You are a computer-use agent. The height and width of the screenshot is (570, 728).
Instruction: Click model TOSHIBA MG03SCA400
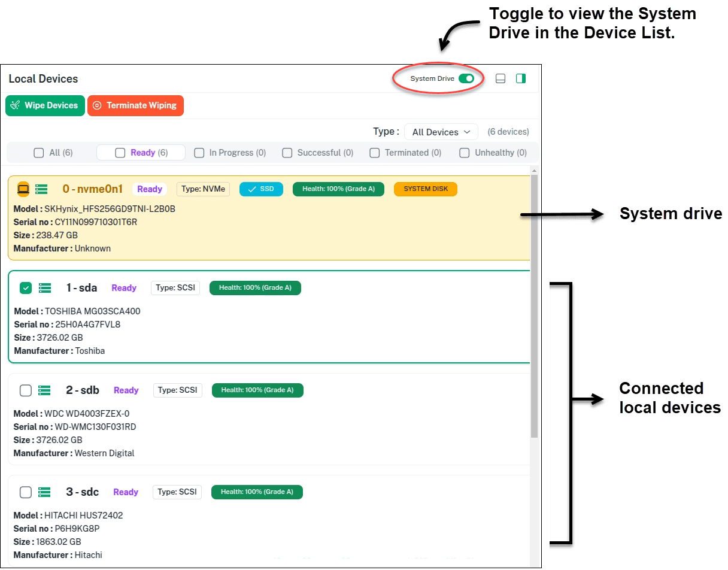click(x=93, y=311)
